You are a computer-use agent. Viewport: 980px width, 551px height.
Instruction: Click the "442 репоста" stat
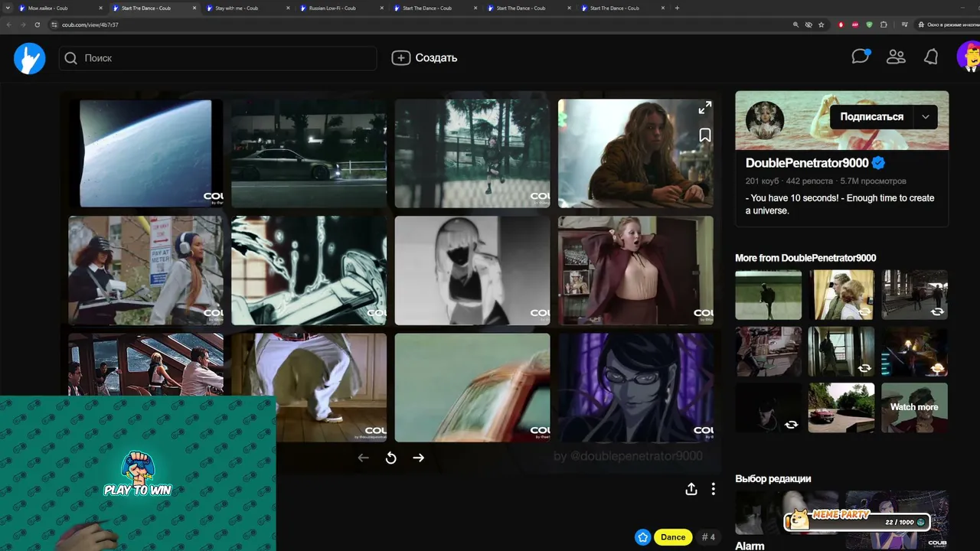[809, 181]
